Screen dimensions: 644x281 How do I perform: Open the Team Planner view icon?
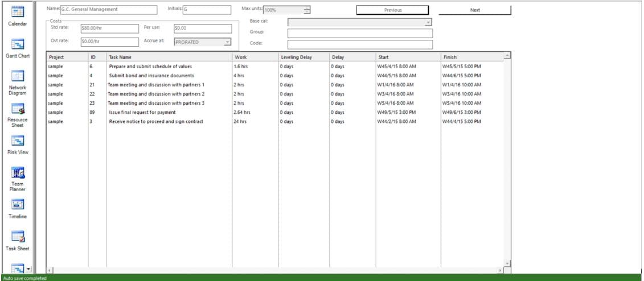coord(18,172)
